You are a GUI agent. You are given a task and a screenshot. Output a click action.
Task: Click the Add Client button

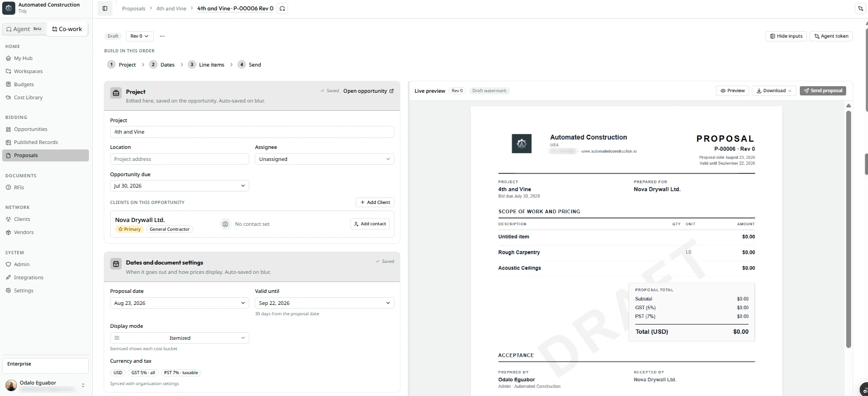pos(375,202)
